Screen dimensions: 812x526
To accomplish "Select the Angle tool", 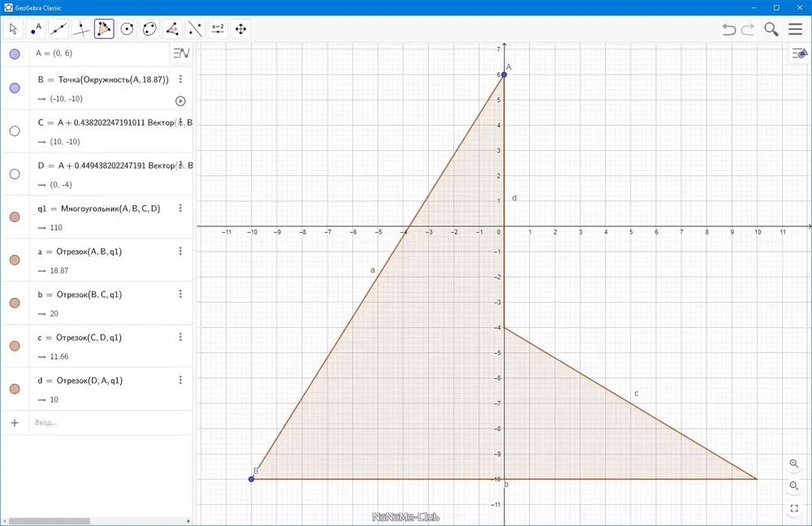I will pos(172,29).
